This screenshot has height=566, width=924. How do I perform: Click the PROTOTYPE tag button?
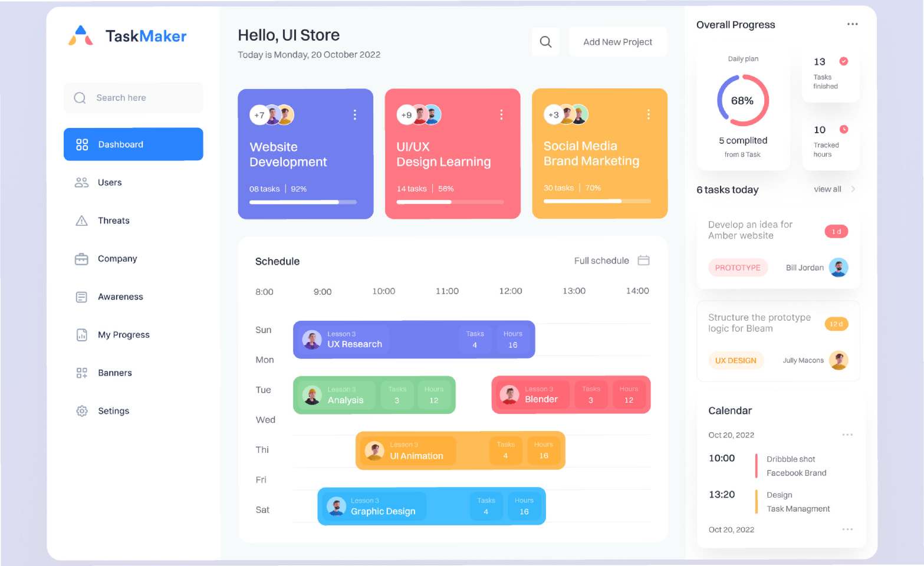coord(738,268)
